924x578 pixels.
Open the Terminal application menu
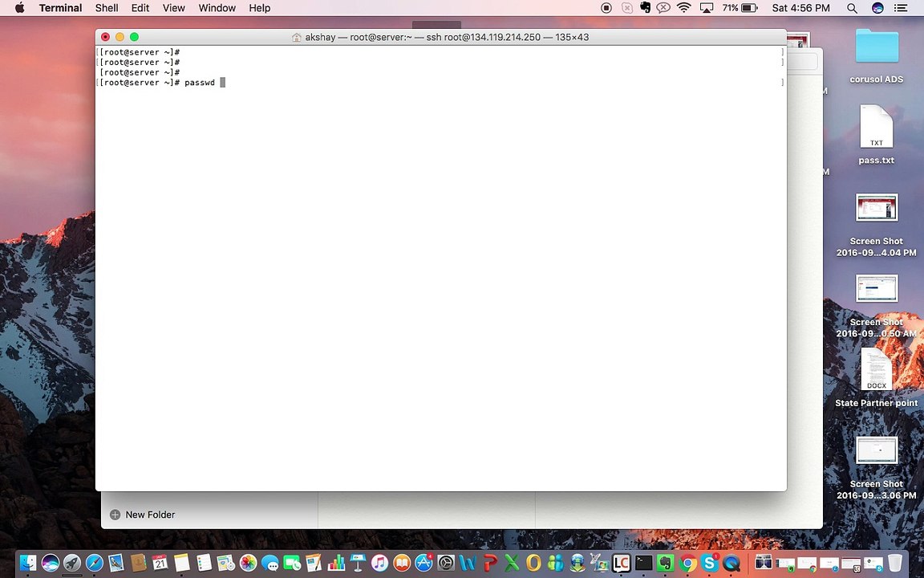point(60,8)
